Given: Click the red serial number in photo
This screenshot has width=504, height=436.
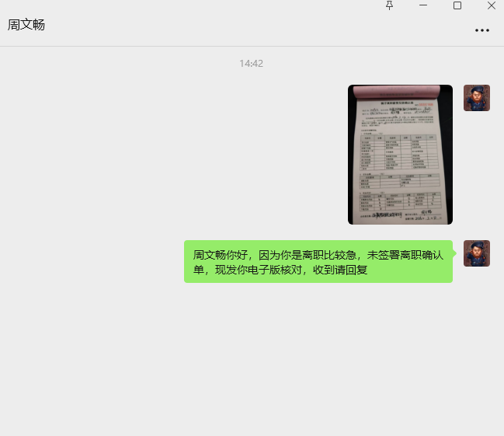Looking at the screenshot, I should [x=425, y=105].
